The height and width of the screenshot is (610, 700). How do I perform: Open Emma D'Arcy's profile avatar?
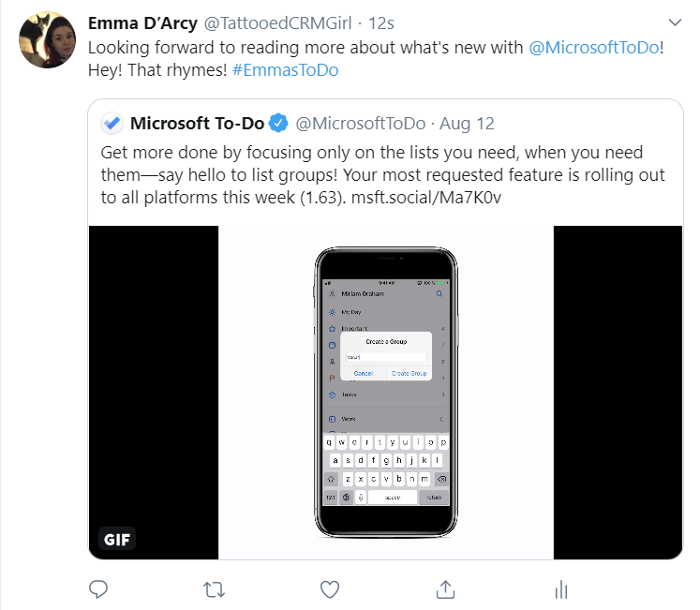pos(47,40)
